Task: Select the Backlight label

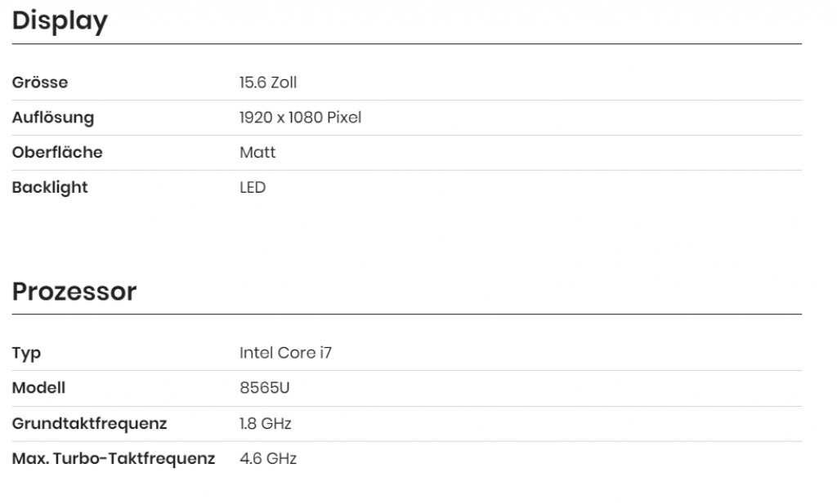Action: click(50, 188)
